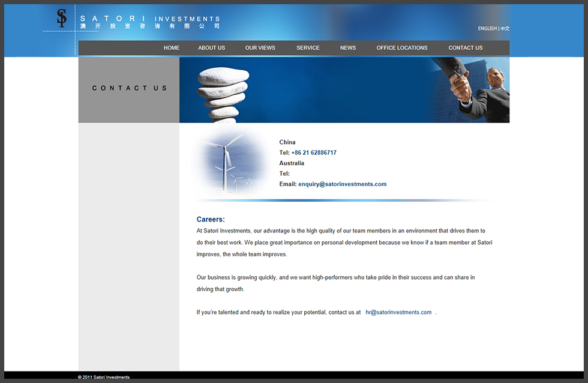The image size is (588, 383).
Task: Email enquiry@satorinvestments.com via the link
Action: pos(342,184)
